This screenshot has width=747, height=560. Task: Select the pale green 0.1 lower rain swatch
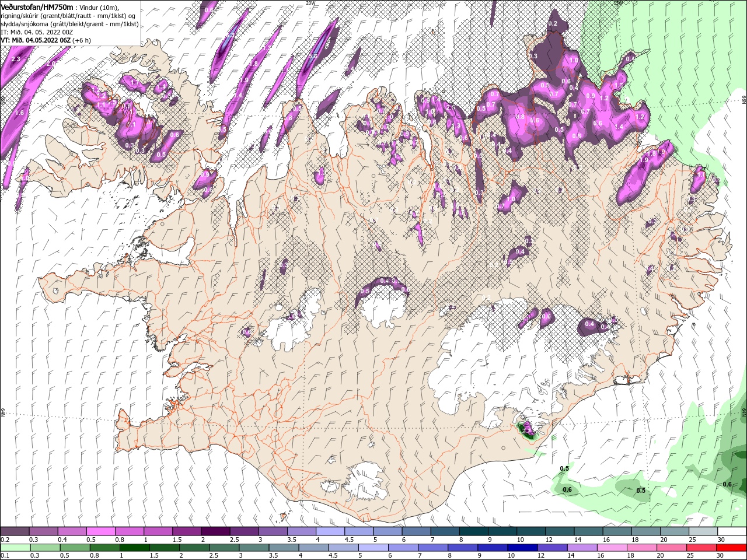pyautogui.click(x=15, y=548)
